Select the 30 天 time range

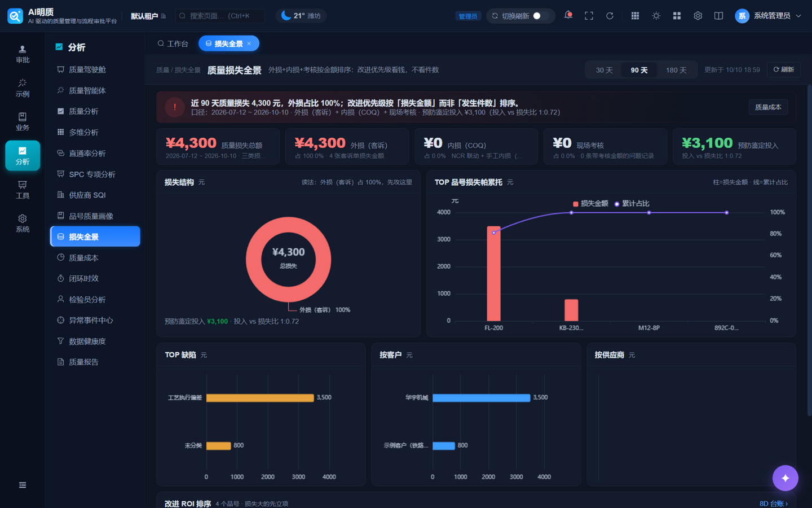(x=604, y=70)
